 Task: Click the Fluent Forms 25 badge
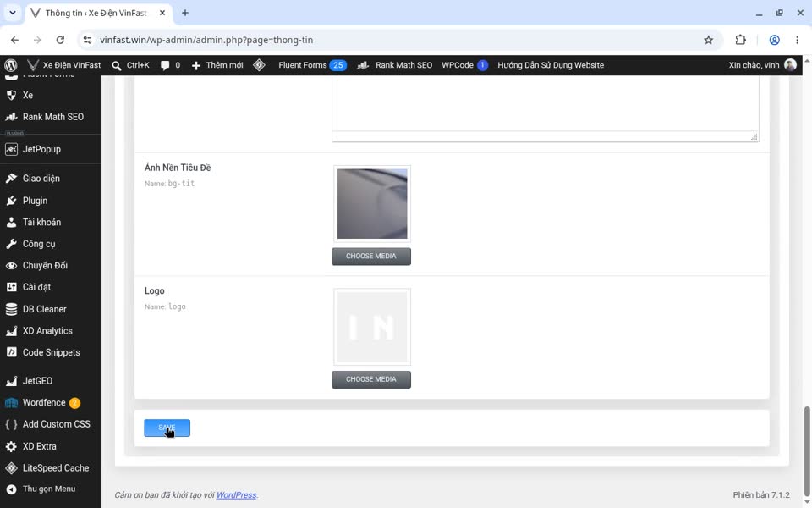[338, 65]
